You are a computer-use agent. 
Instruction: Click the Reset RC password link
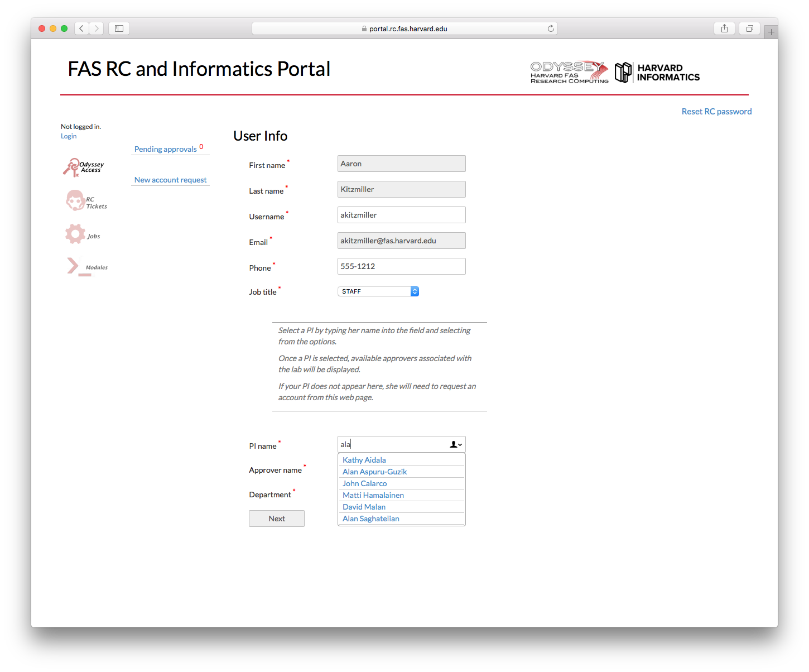coord(716,112)
